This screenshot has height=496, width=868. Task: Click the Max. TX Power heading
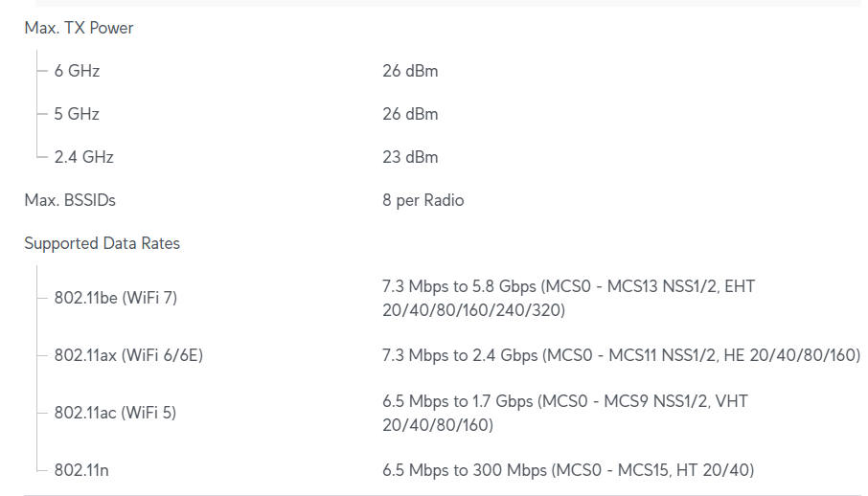click(x=79, y=28)
